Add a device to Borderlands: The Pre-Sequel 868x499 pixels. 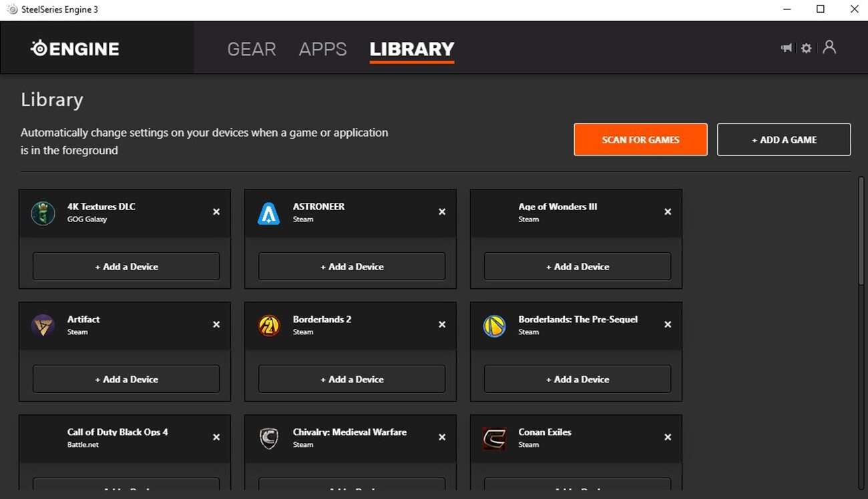coord(578,379)
